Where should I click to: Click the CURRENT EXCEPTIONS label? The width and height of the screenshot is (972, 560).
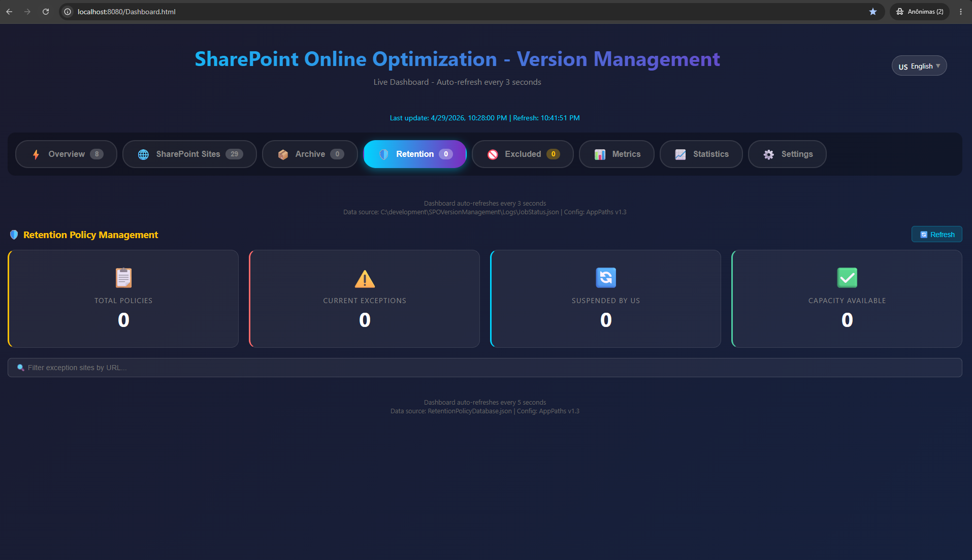365,301
